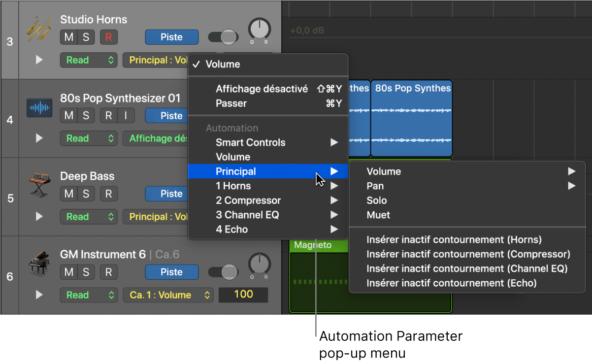Click the Deep Bass keyboard synth icon
Viewport: 592px width, 364px height.
click(39, 185)
